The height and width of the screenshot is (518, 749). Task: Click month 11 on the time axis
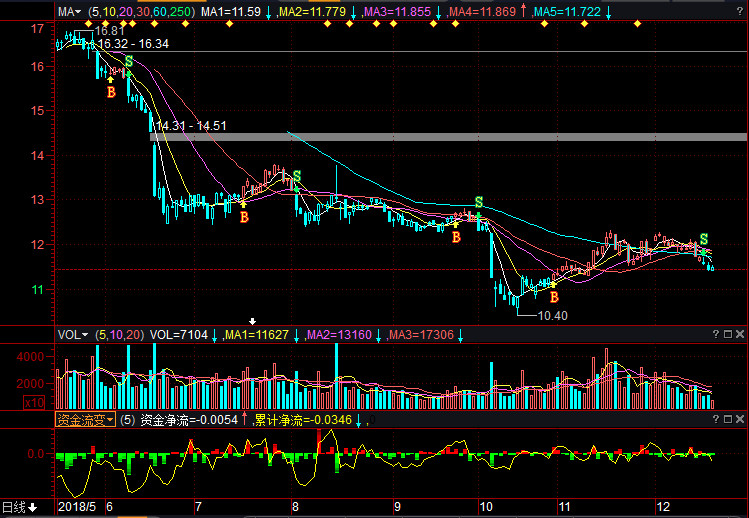coord(565,507)
